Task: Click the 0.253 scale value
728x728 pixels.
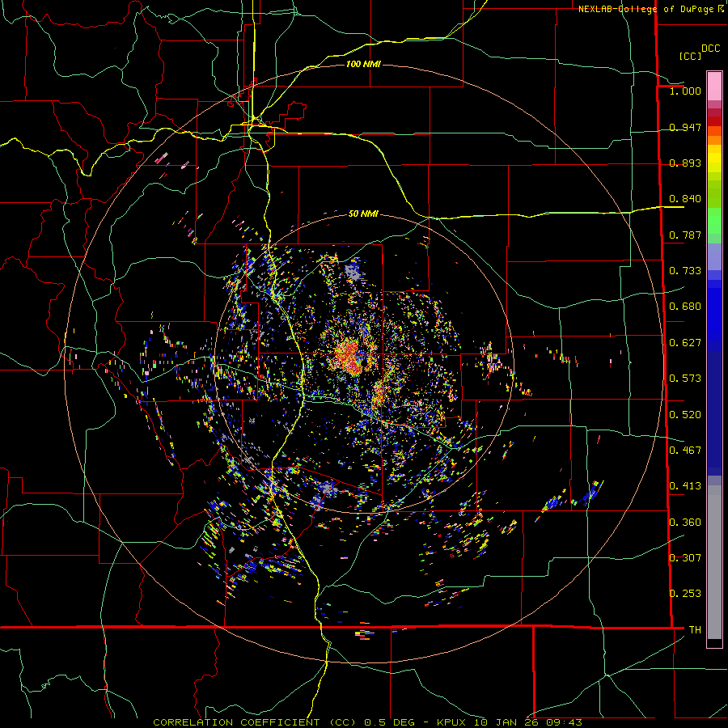Action: tap(685, 594)
